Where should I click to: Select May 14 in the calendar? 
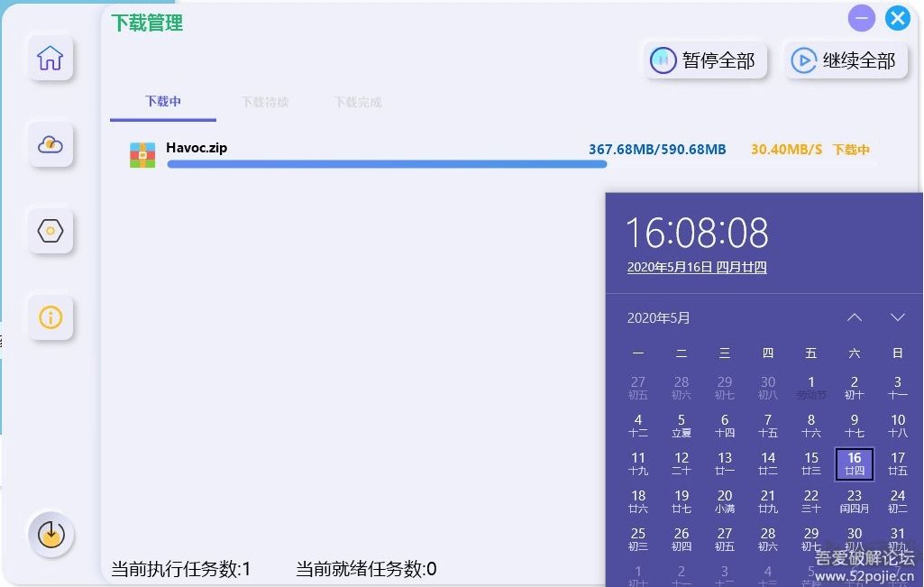[x=768, y=463]
